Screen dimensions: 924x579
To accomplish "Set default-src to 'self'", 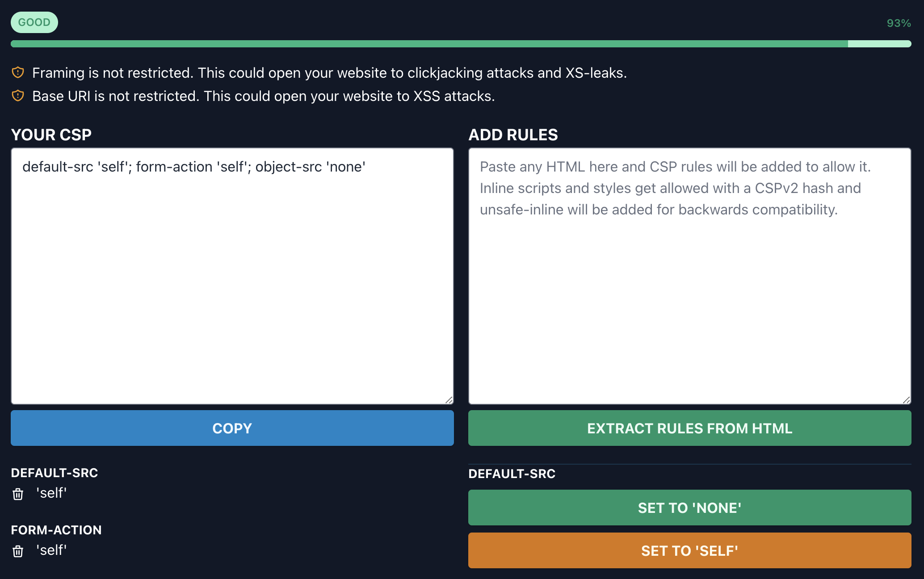I will point(689,550).
